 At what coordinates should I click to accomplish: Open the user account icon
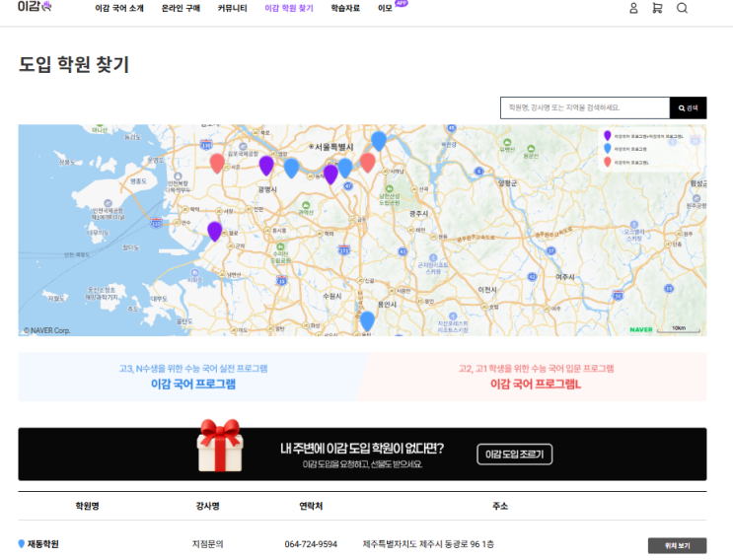point(633,8)
